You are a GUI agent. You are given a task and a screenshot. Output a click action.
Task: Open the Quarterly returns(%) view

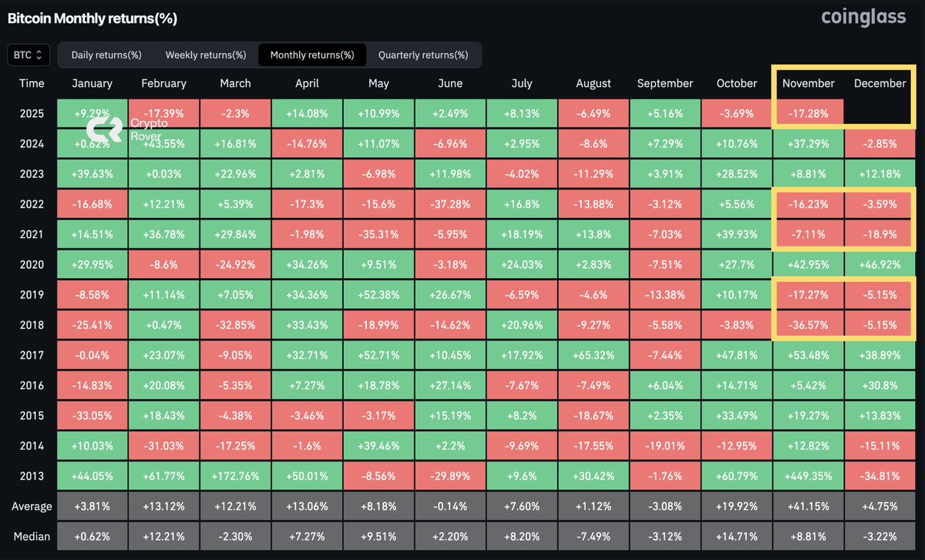coord(425,55)
